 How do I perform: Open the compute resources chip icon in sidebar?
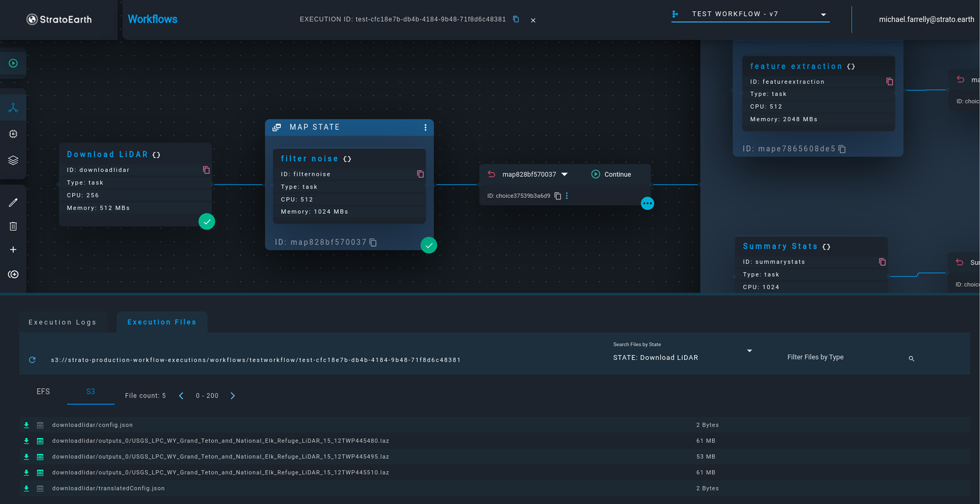click(x=13, y=134)
